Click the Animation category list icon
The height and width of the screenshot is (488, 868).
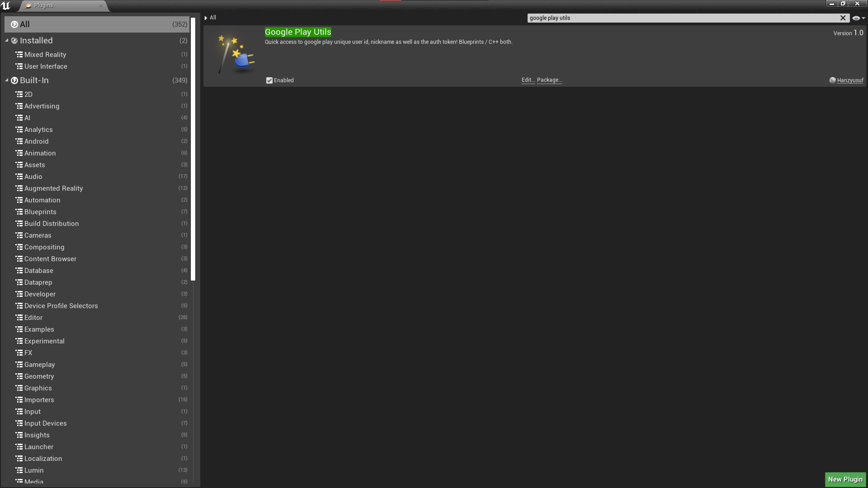coord(19,153)
